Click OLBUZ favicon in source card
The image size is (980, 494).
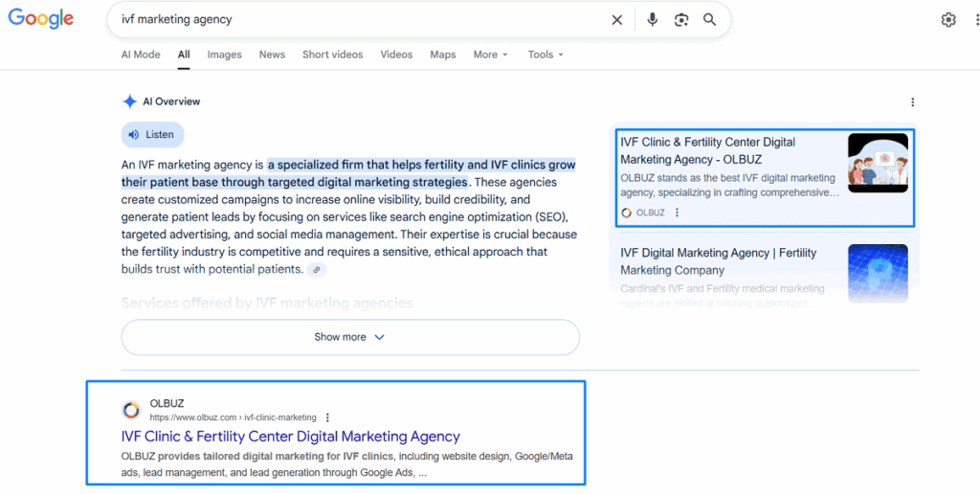[626, 213]
